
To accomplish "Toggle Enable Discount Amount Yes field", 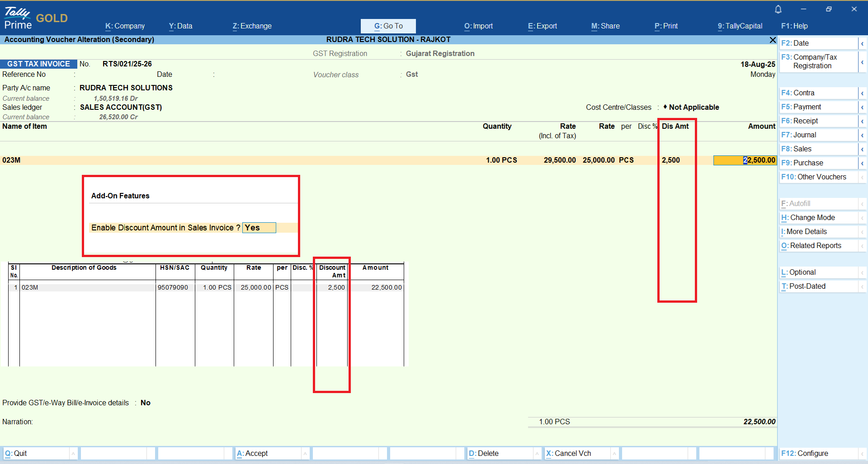I will tap(259, 228).
